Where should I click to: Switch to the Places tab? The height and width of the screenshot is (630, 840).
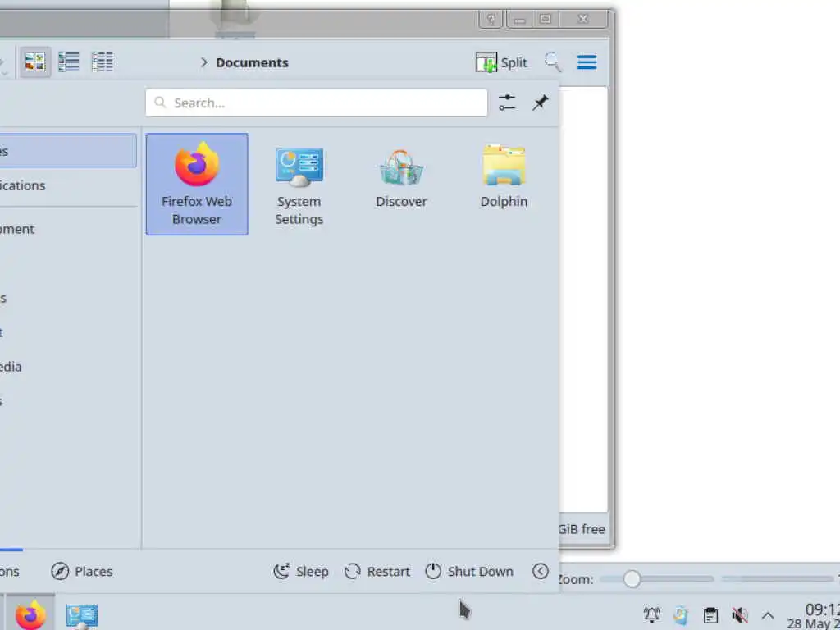click(x=82, y=571)
